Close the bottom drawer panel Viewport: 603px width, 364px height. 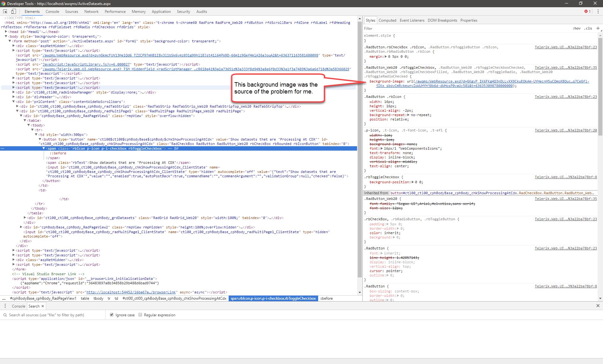598,306
